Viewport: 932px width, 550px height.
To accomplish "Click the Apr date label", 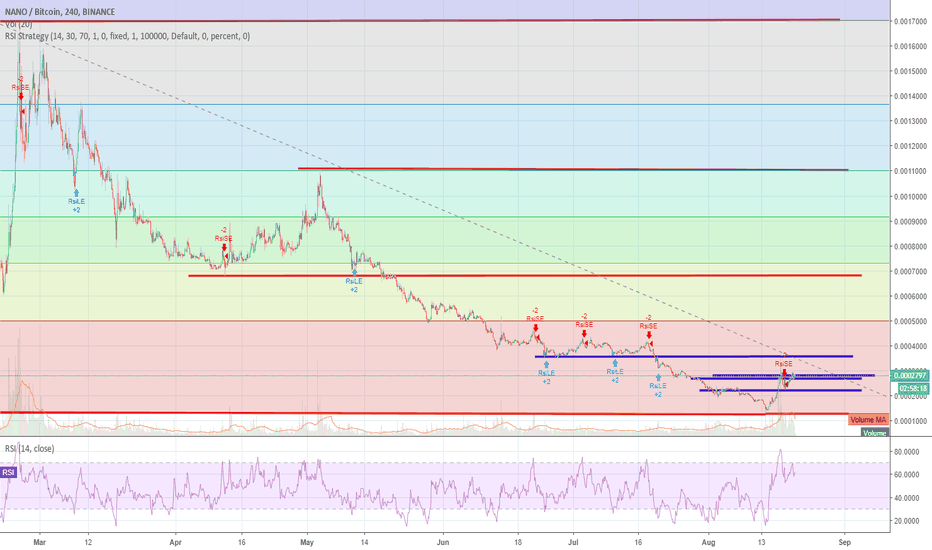I will [x=175, y=542].
